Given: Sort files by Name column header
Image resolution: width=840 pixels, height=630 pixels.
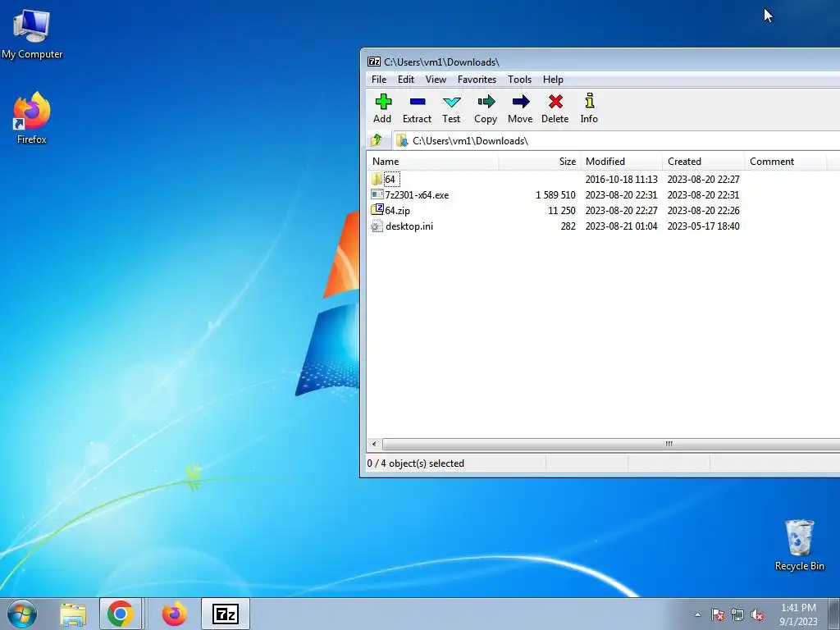Looking at the screenshot, I should [433, 162].
